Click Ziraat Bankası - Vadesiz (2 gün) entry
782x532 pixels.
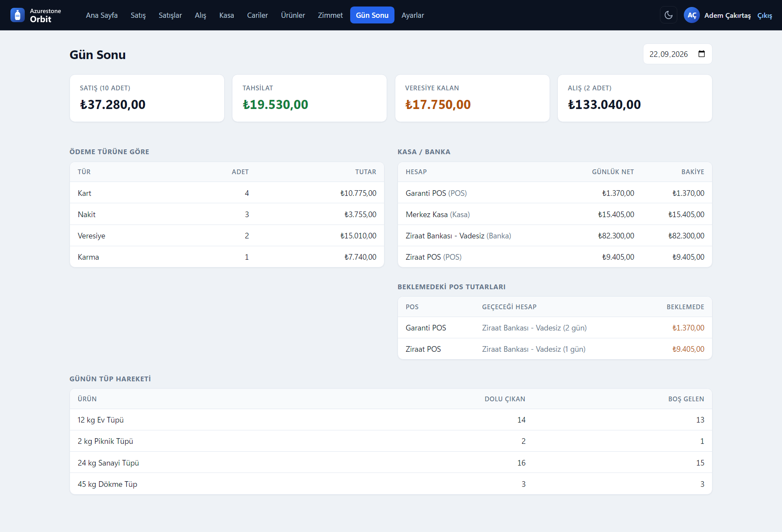pyautogui.click(x=534, y=327)
